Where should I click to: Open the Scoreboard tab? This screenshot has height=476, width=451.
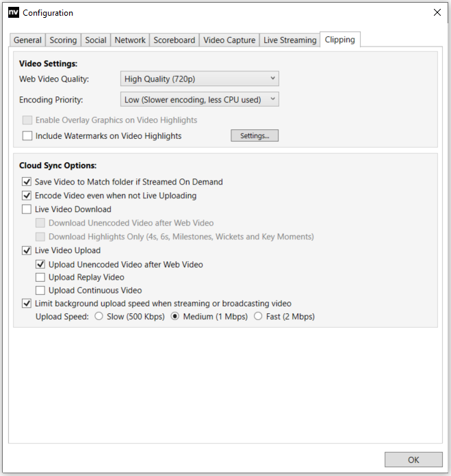(175, 40)
